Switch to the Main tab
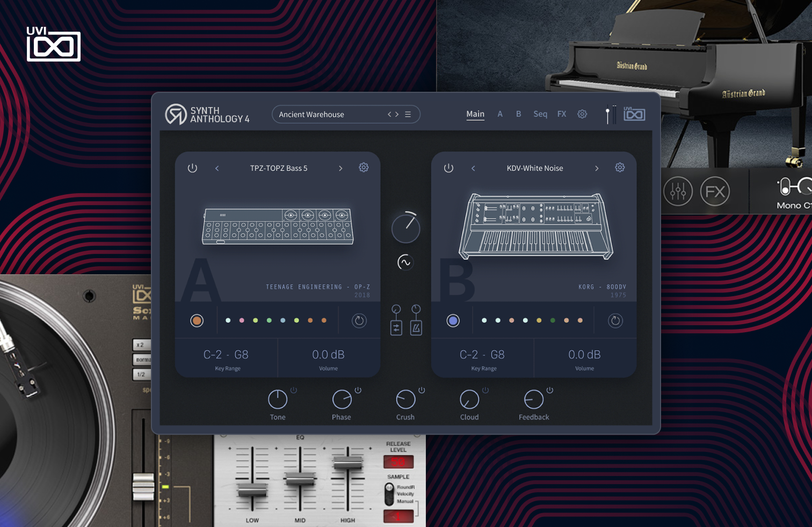812x527 pixels. point(475,114)
